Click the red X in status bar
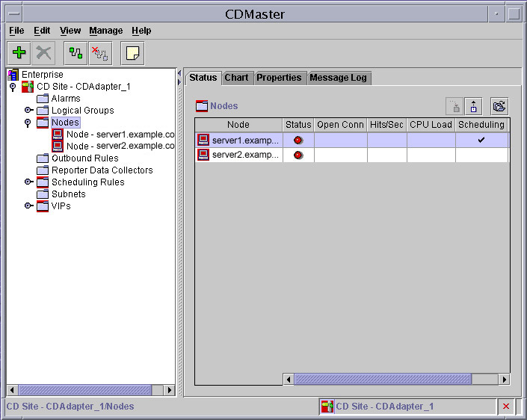This screenshot has width=527, height=420. pos(506,407)
